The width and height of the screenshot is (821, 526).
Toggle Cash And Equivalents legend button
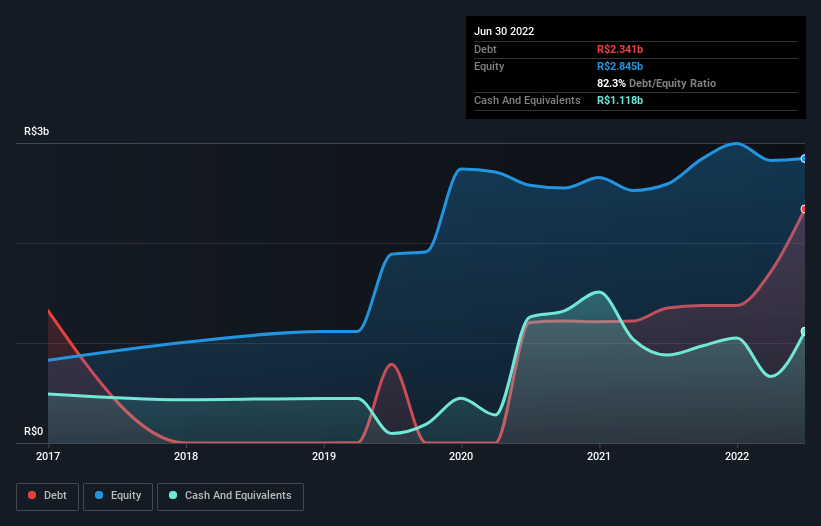coord(230,496)
